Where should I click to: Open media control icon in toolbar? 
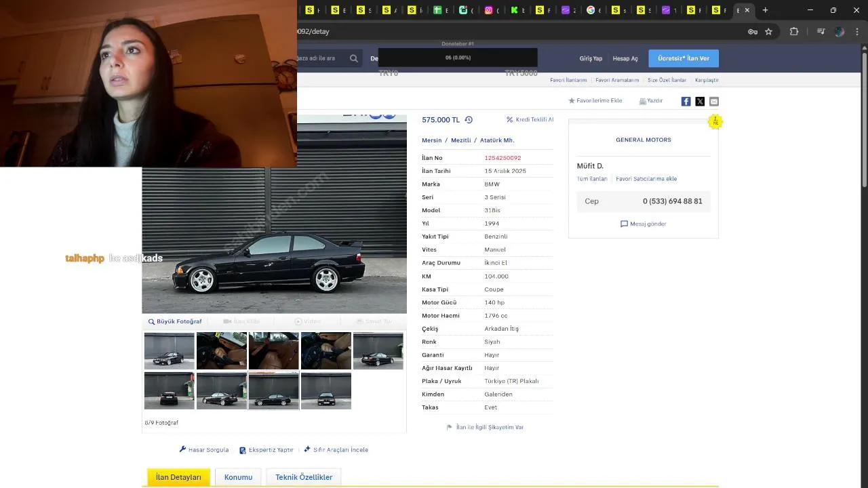821,31
